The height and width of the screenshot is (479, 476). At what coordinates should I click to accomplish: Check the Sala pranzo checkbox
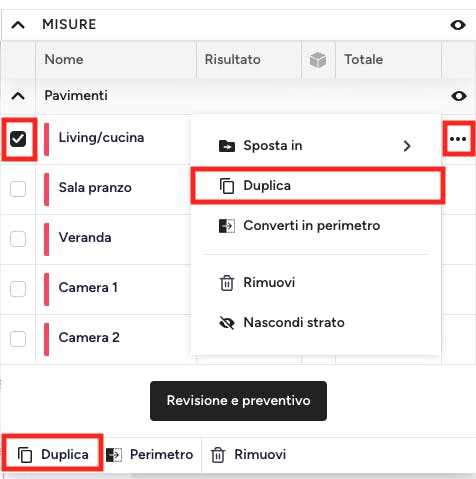pyautogui.click(x=18, y=189)
